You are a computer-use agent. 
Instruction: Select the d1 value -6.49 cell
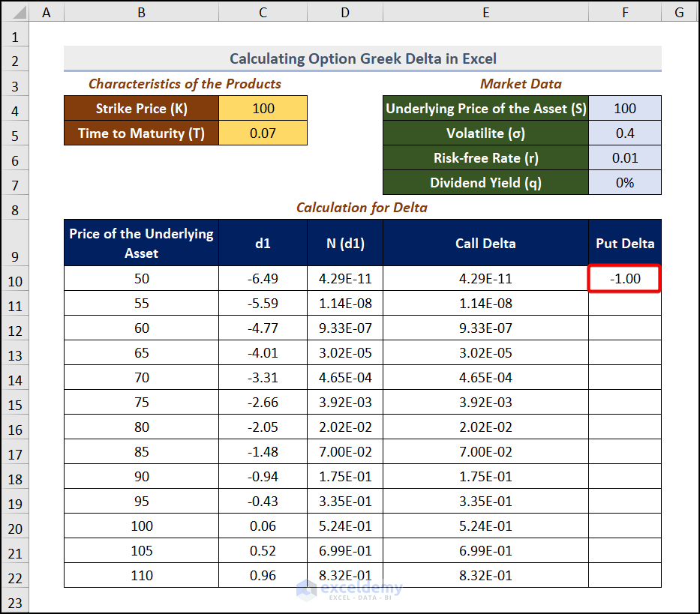263,278
